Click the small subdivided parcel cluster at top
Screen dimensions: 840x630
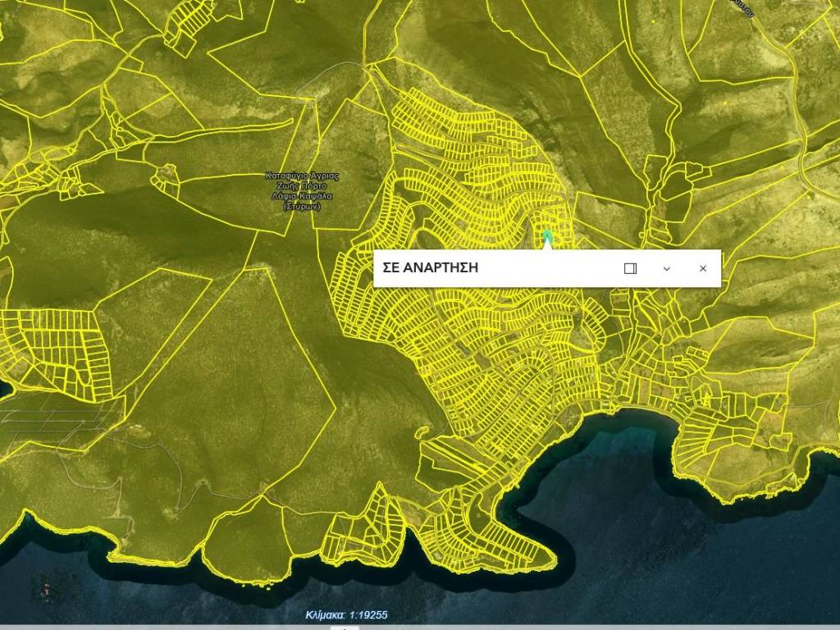click(x=187, y=25)
